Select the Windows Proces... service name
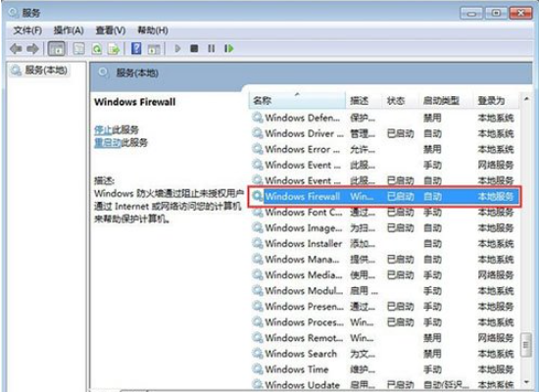Screen dimensions: 539x392 point(304,322)
